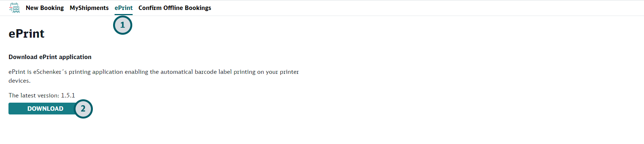Image resolution: width=644 pixels, height=144 pixels.
Task: Click the circled number 2 marker
Action: [83, 109]
